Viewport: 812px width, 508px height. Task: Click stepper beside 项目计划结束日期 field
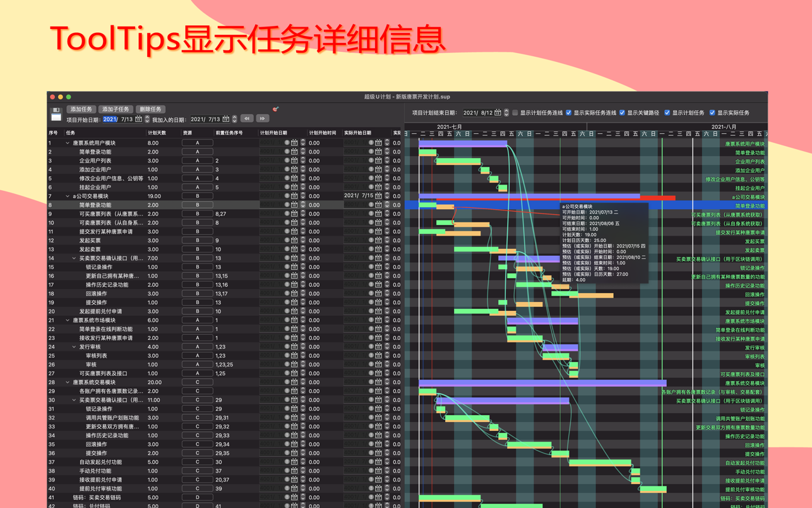tap(506, 112)
